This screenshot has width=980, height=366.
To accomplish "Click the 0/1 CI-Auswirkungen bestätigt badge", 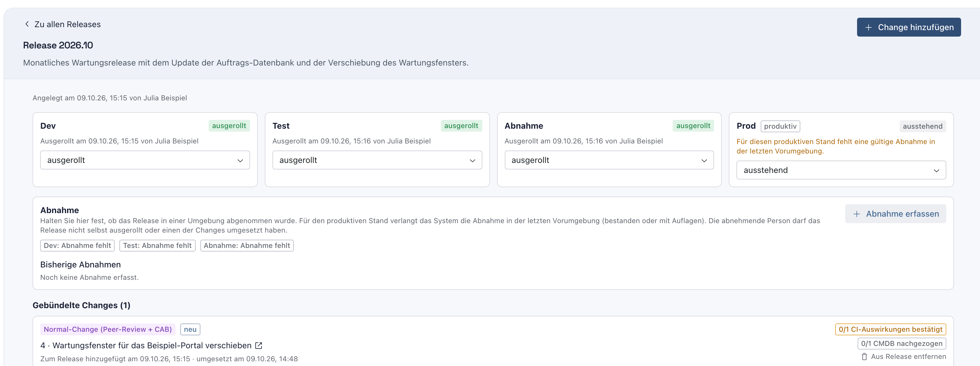I will pos(890,329).
